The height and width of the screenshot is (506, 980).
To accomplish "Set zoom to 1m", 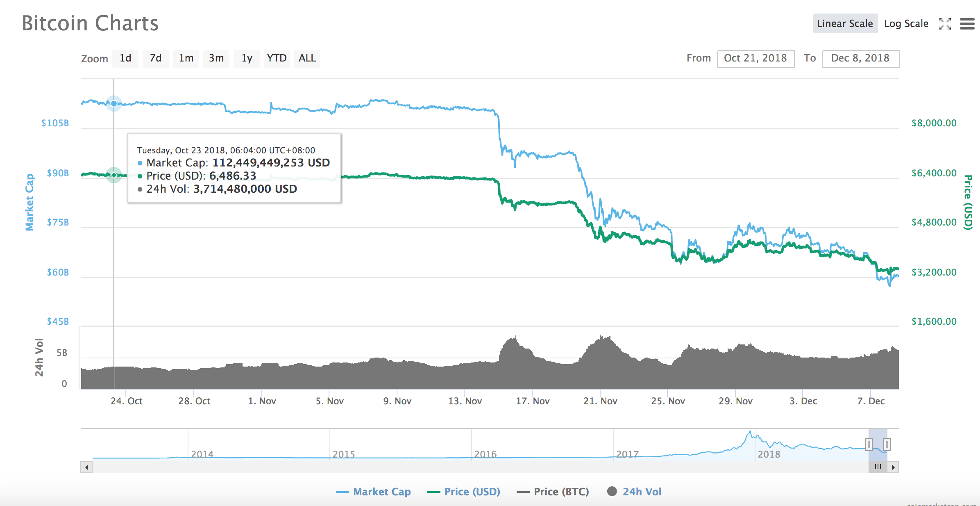I will [x=186, y=58].
